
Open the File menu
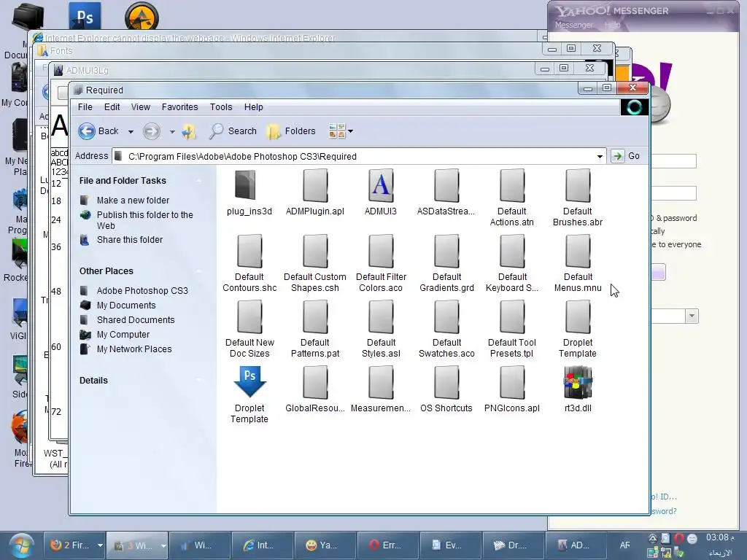pos(85,107)
